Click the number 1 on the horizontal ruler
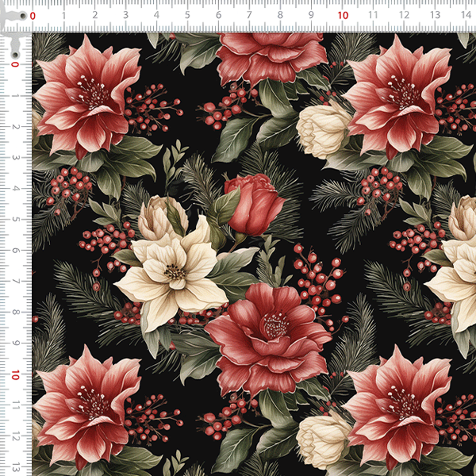476x476 pixels. (63, 15)
